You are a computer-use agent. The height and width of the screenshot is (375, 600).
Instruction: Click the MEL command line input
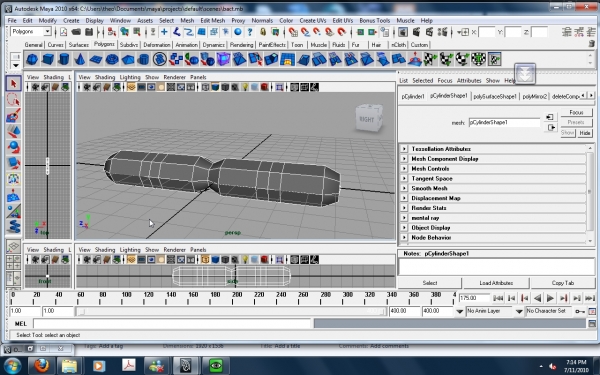click(172, 324)
